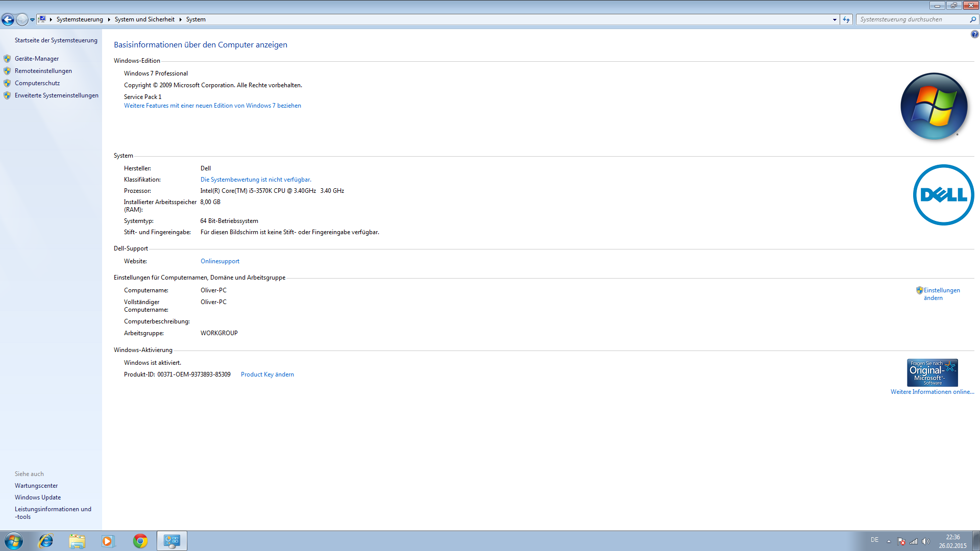Open Erweiterte Systemeinstellungen link
This screenshot has height=551, width=980.
pos(56,95)
